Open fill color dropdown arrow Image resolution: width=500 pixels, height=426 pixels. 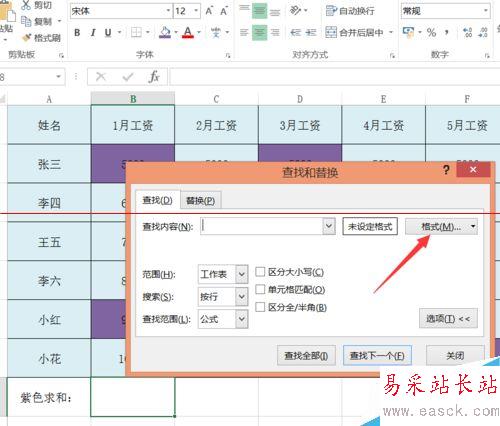coord(176,33)
